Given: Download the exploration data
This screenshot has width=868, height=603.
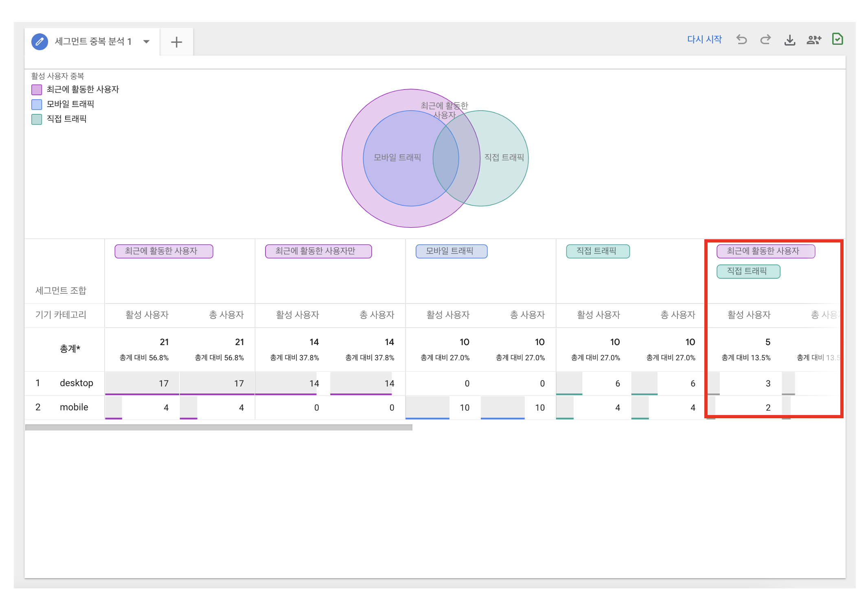Looking at the screenshot, I should click(789, 40).
